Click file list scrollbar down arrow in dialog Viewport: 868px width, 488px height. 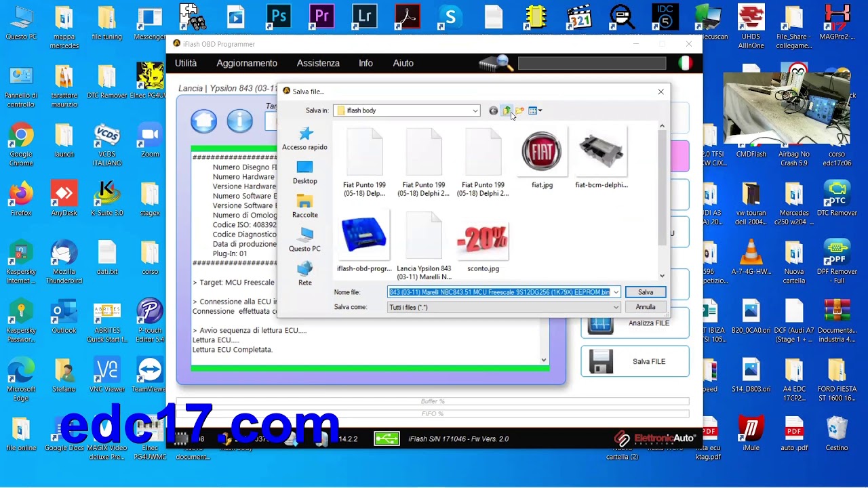[x=663, y=275]
